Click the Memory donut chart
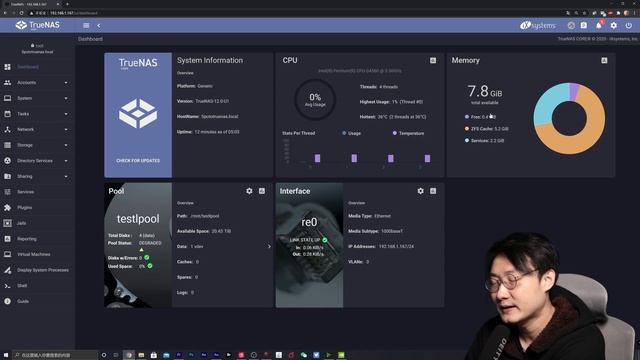Viewport: 640px width, 360px height. (x=569, y=118)
